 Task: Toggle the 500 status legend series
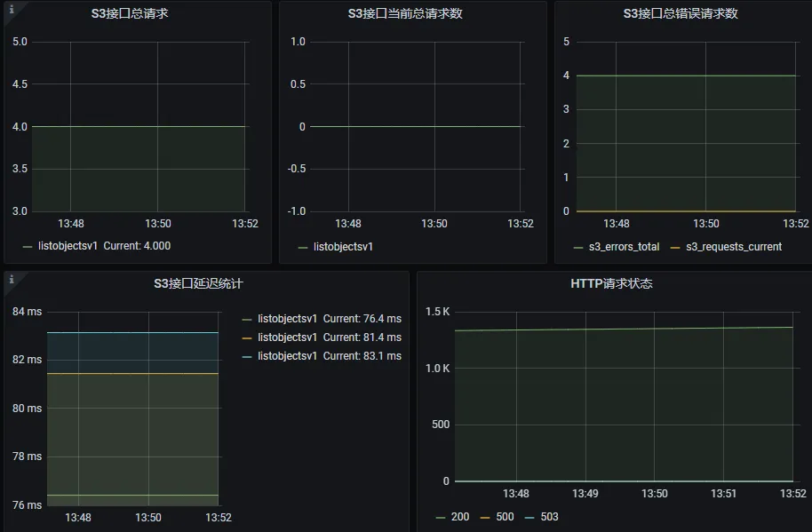point(504,517)
